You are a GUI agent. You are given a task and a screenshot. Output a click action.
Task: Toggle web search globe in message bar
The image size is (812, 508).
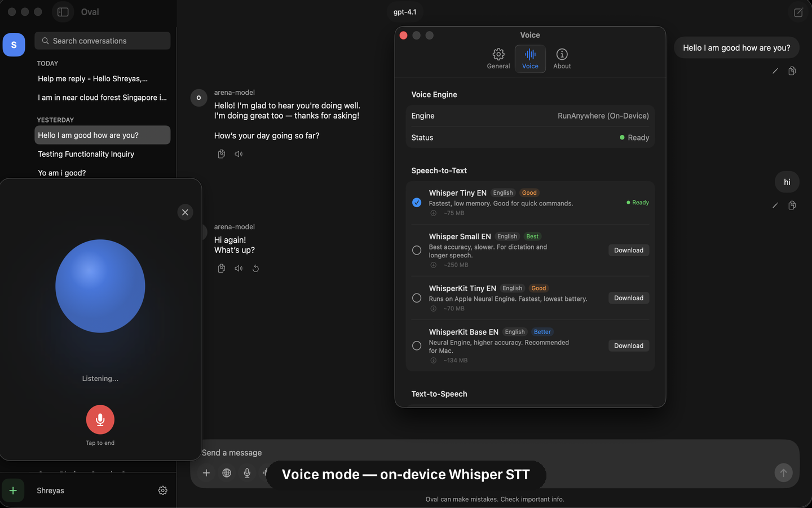[x=227, y=473]
